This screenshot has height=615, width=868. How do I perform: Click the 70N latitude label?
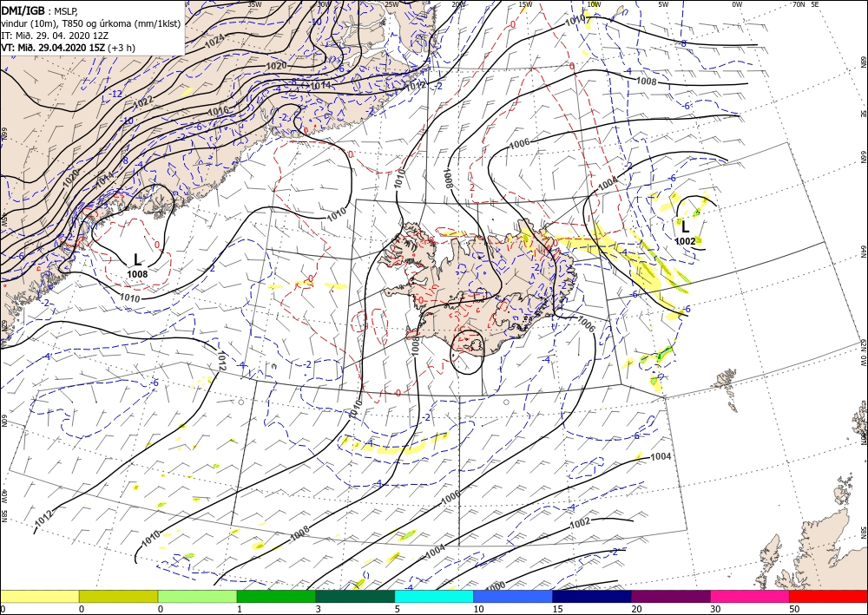799,3
